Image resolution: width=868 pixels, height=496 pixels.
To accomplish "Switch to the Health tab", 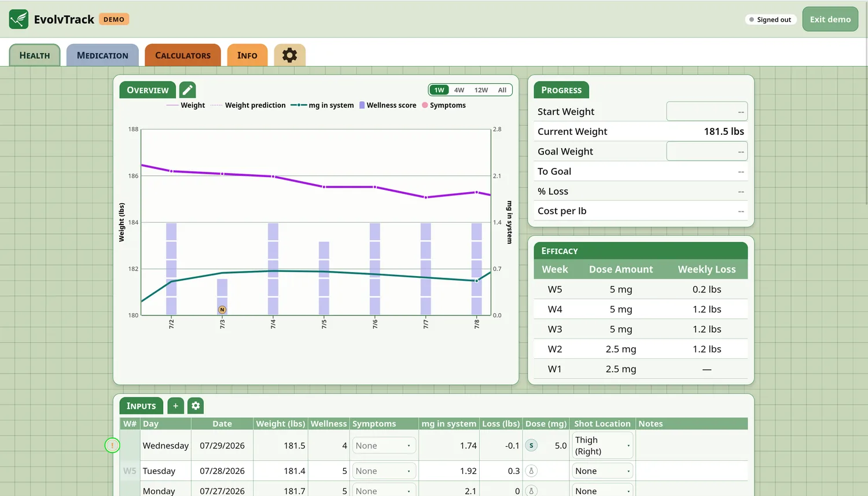I will (x=35, y=55).
